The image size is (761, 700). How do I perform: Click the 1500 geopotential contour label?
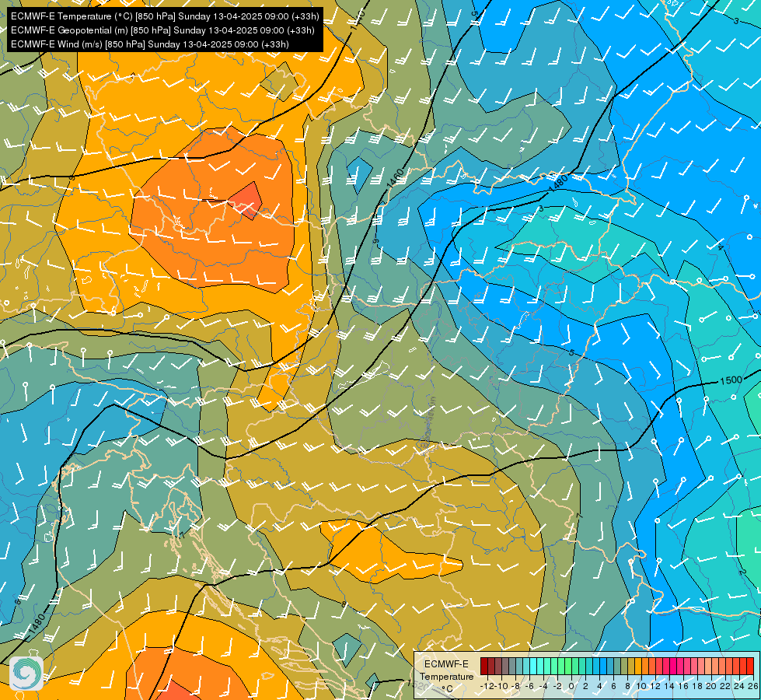[x=731, y=380]
